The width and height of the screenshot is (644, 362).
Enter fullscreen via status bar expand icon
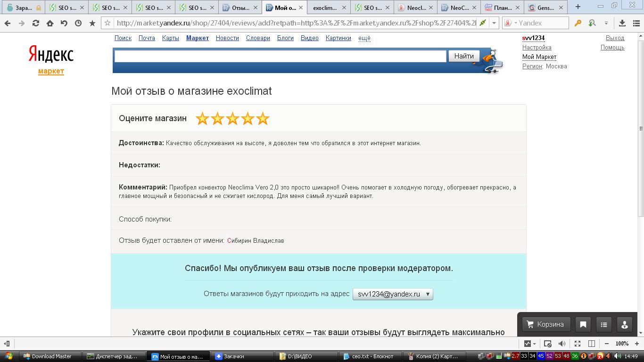(577, 344)
